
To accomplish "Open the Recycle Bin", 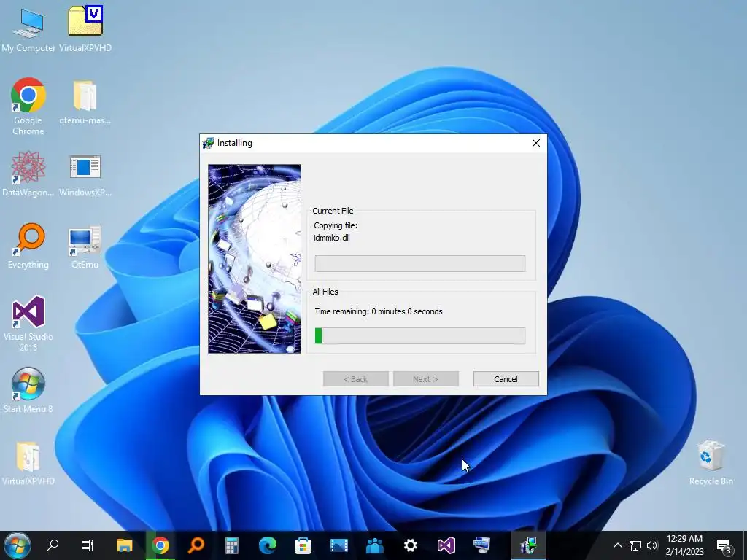I will coord(711,462).
